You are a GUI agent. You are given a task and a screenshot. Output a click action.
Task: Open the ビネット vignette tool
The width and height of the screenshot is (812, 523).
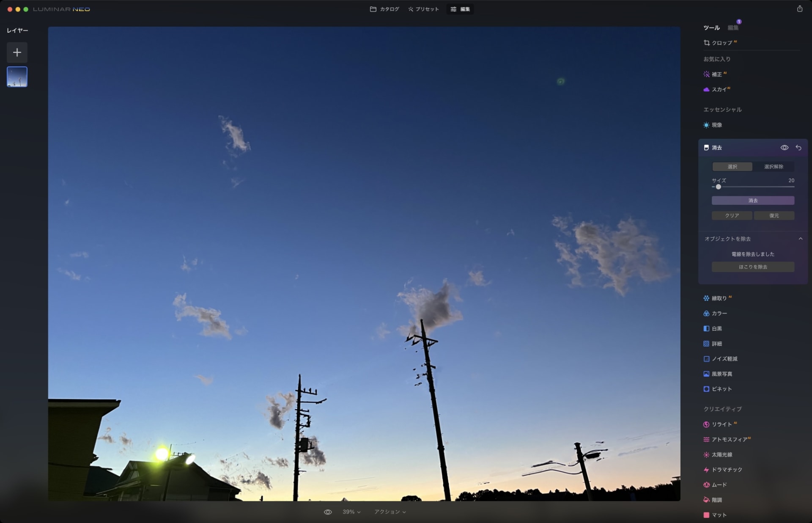(721, 389)
